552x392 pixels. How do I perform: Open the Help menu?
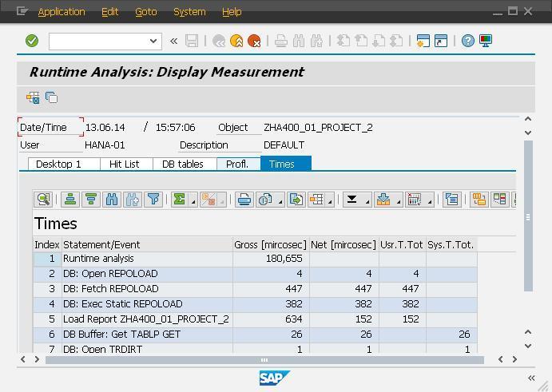click(x=232, y=12)
